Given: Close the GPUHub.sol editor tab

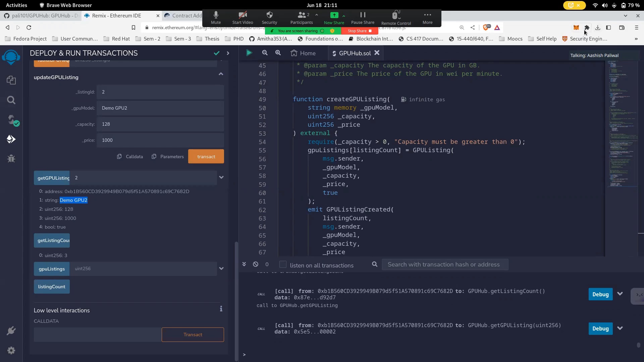Looking at the screenshot, I should (377, 53).
